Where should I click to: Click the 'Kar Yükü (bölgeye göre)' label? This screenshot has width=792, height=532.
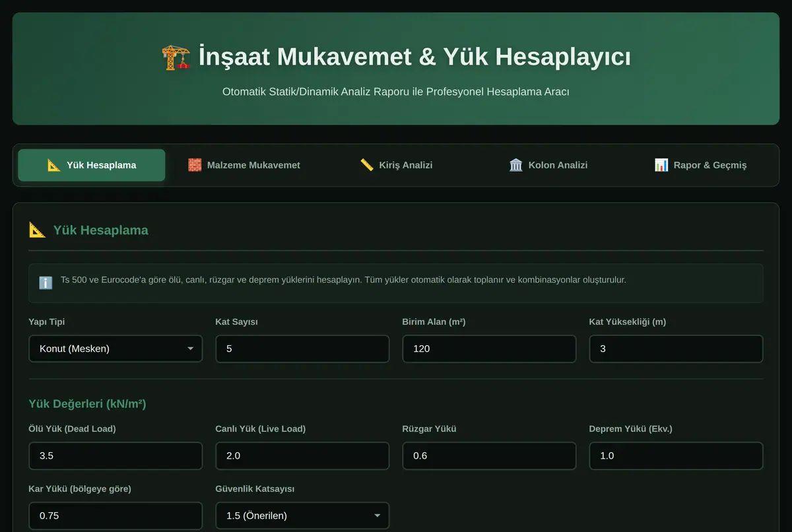coord(80,489)
